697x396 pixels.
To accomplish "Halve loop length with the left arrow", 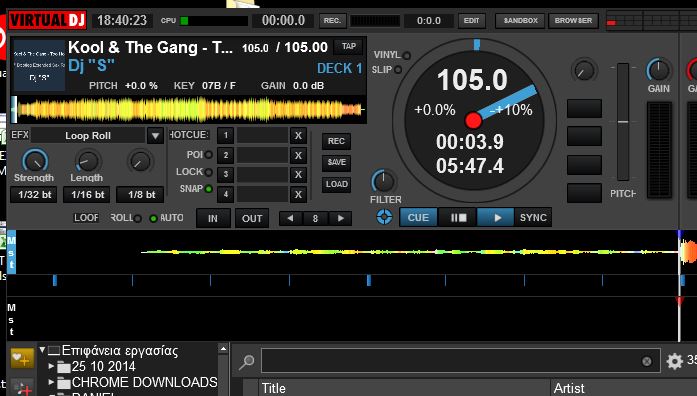I will click(290, 218).
